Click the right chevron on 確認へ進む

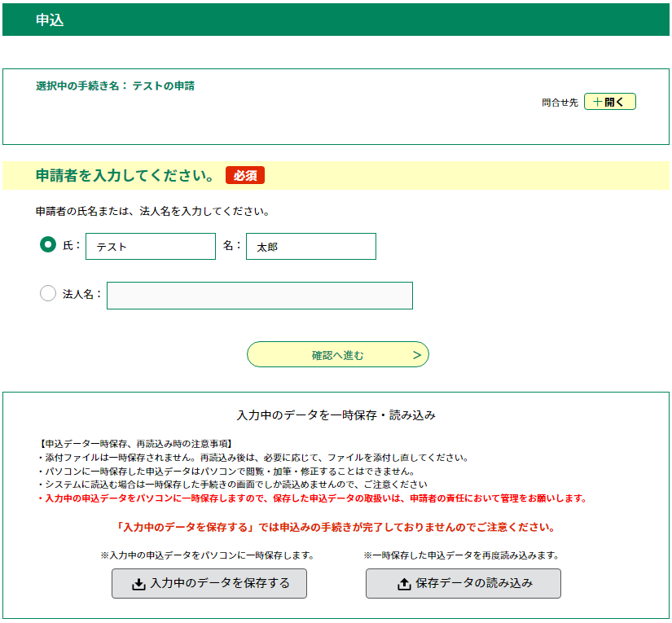[416, 355]
